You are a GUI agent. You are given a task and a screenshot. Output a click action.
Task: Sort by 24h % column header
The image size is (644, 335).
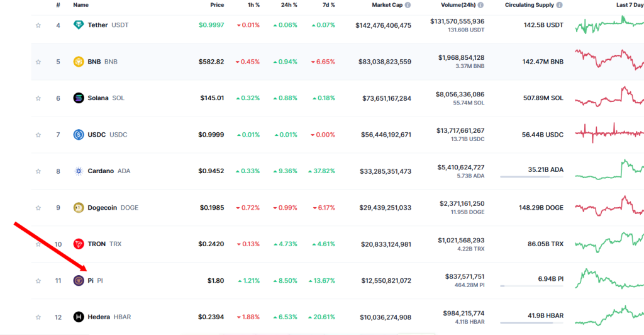pos(289,5)
